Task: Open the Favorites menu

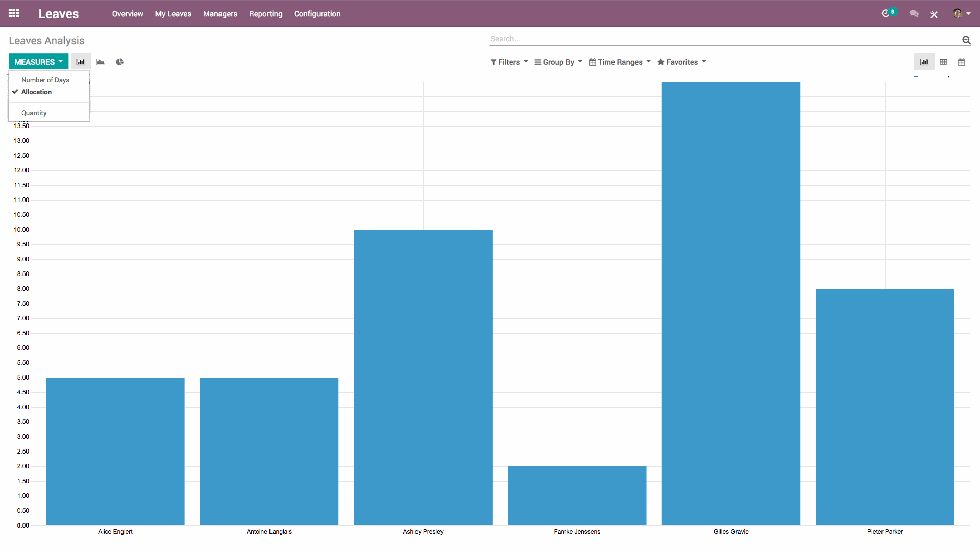Action: 681,62
